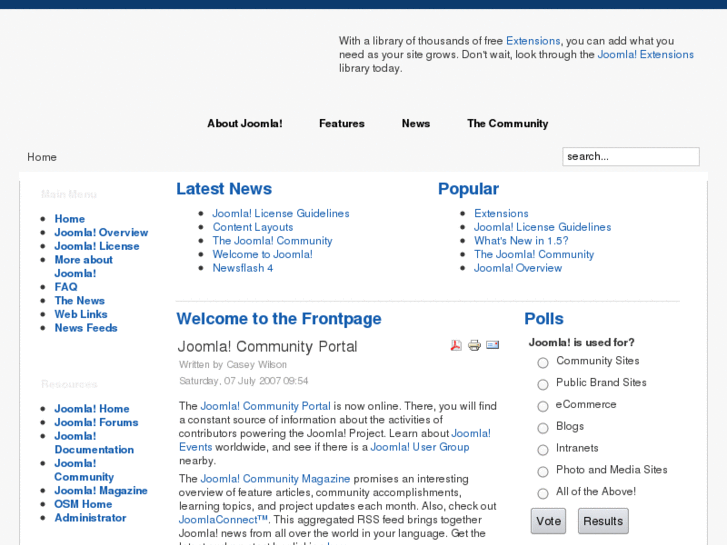View poll results with the Results button
This screenshot has height=545, width=727.
603,521
